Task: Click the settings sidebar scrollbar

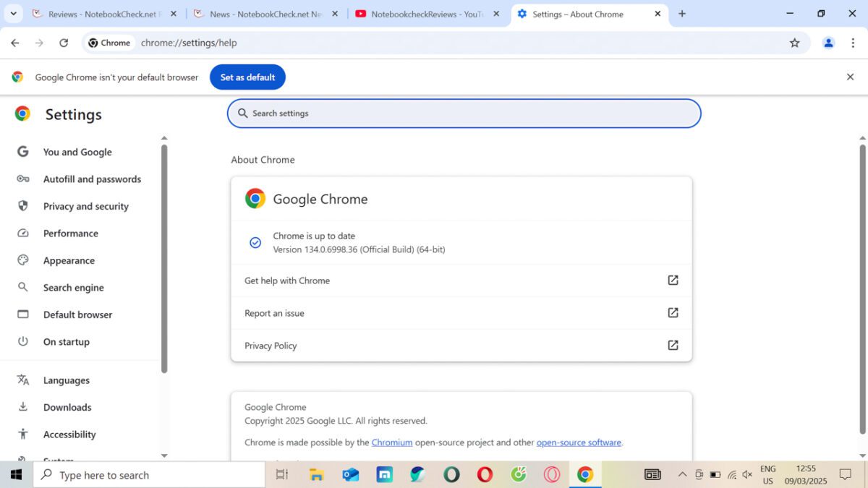Action: pyautogui.click(x=164, y=259)
